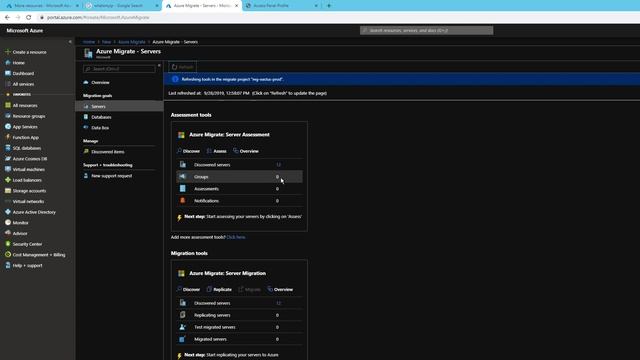Viewport: 640px width, 360px height.
Task: Switch to the last browser tab
Action: (x=282, y=6)
